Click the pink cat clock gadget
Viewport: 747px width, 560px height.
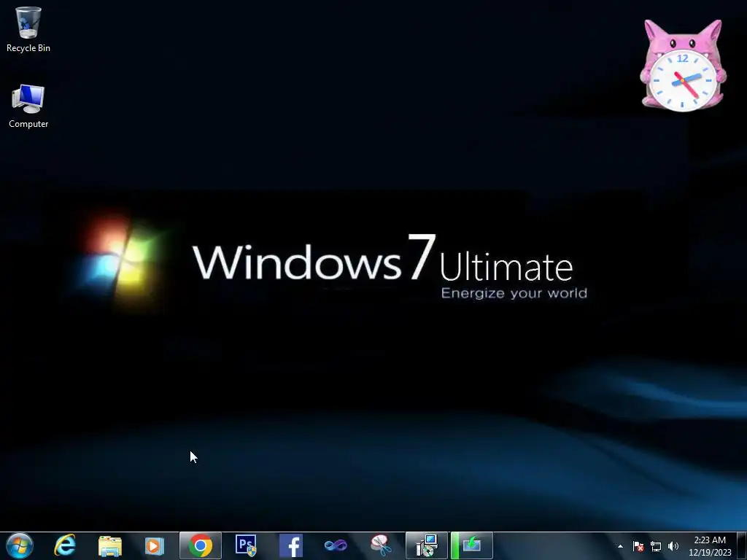pos(683,66)
